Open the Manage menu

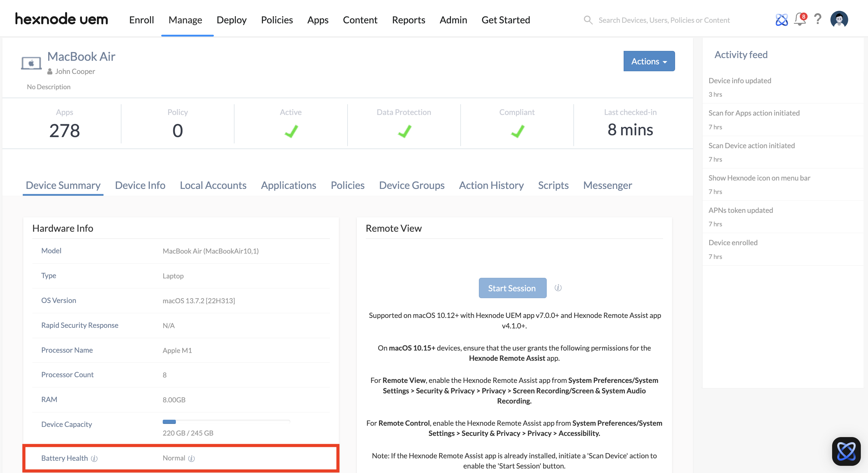coord(185,20)
